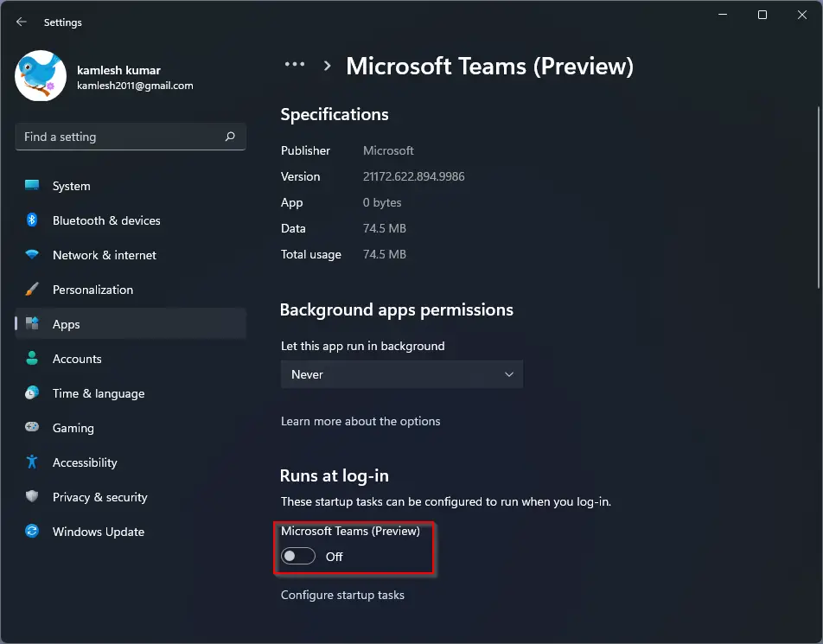Image resolution: width=823 pixels, height=644 pixels.
Task: Click 'Configure startup tasks' link
Action: [x=342, y=595]
